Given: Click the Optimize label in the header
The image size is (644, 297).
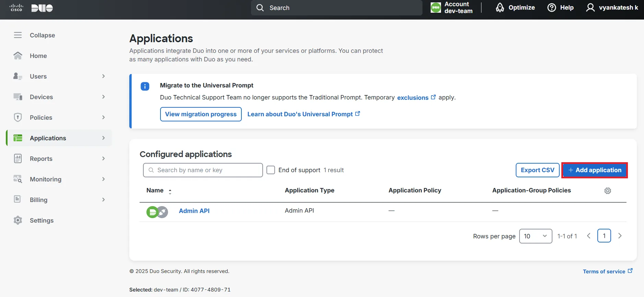Looking at the screenshot, I should point(522,8).
